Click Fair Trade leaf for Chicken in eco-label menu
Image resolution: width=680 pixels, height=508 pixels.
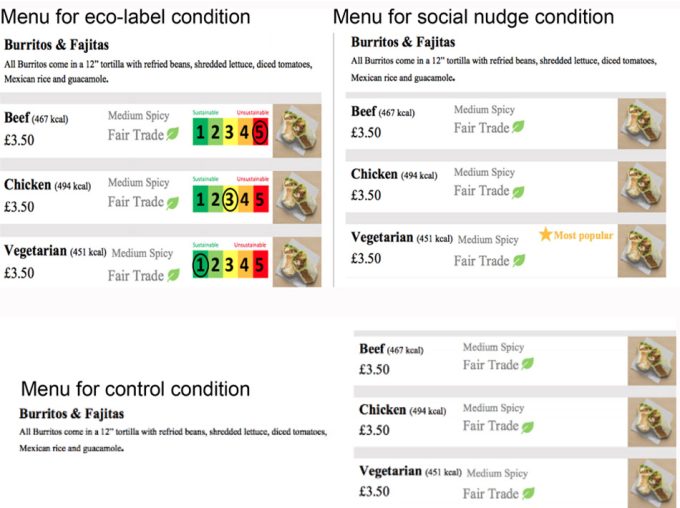coord(172,202)
